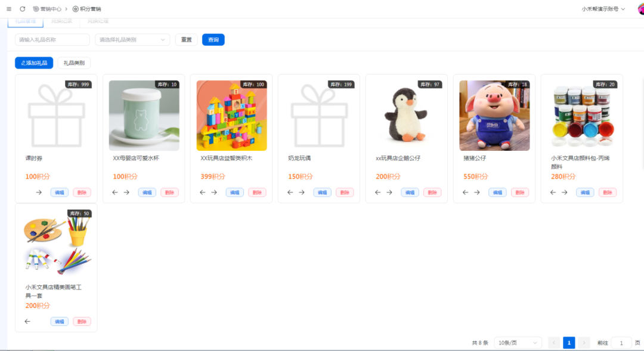644x351 pixels.
Task: Open the 10条/页 page size dropdown
Action: tap(518, 343)
